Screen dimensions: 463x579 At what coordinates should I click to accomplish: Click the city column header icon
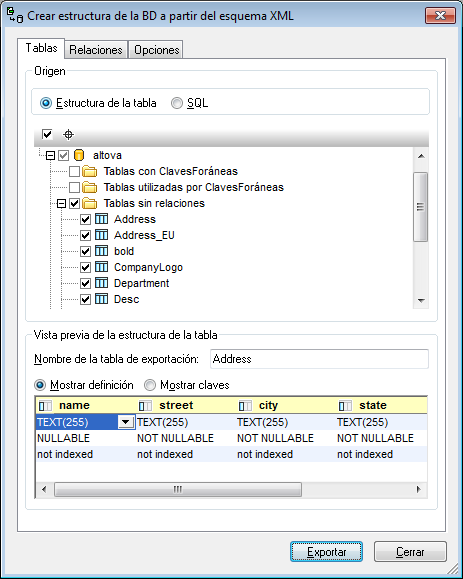point(245,406)
